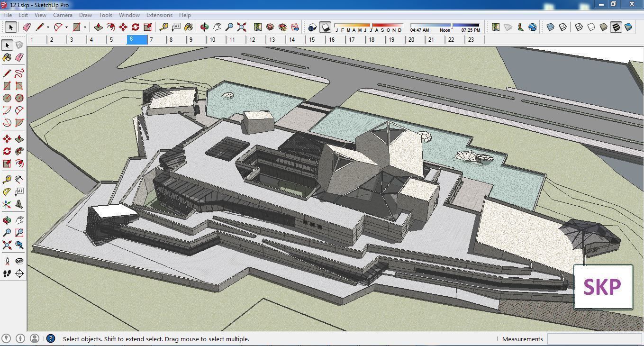This screenshot has width=644, height=346.
Task: Enable the Shaded style
Action: coord(604,27)
